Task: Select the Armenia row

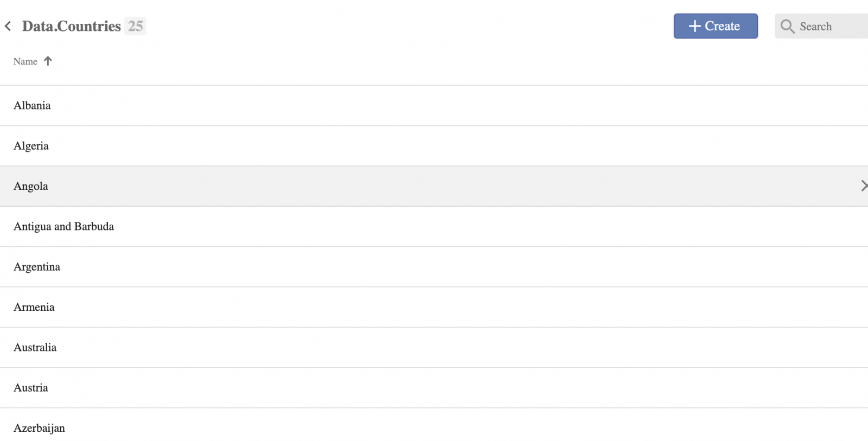Action: (434, 307)
